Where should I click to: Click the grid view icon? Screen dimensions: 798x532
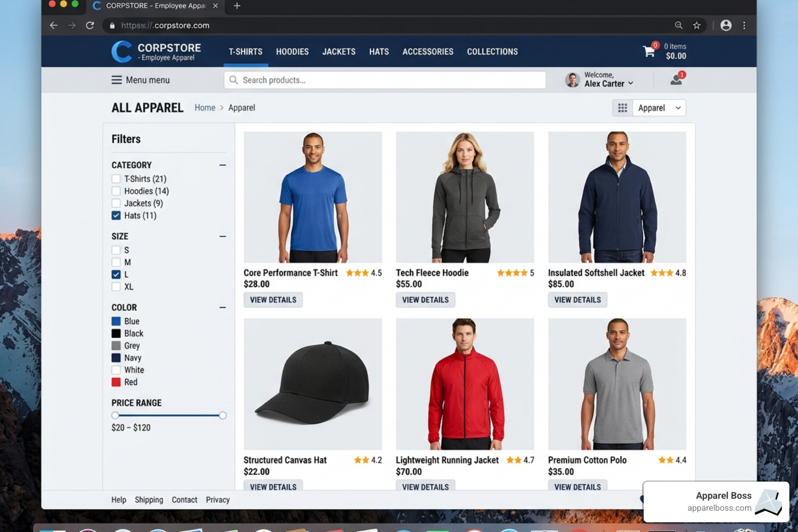(622, 108)
